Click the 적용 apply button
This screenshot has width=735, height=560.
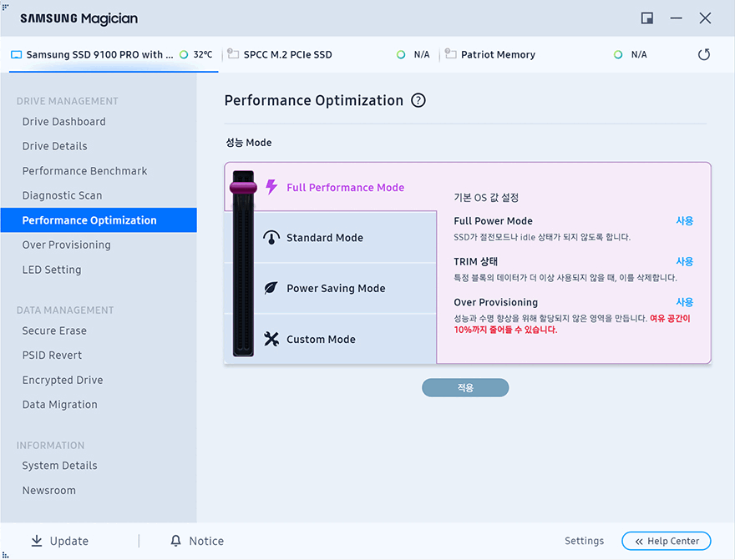pyautogui.click(x=465, y=388)
